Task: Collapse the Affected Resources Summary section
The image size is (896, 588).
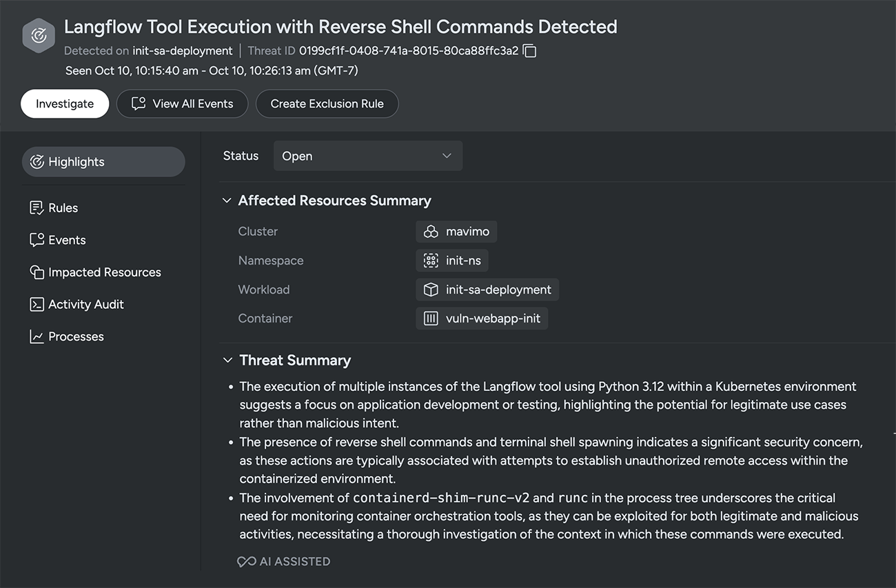Action: pyautogui.click(x=226, y=201)
